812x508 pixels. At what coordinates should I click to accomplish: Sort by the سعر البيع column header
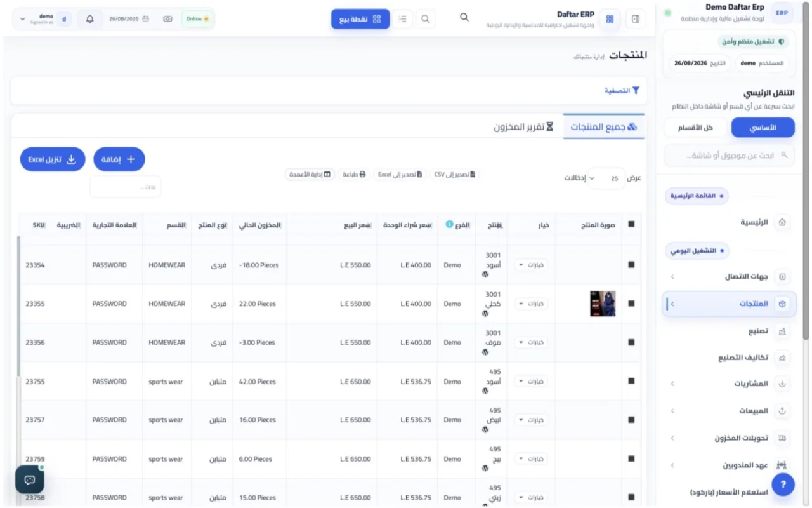332,225
